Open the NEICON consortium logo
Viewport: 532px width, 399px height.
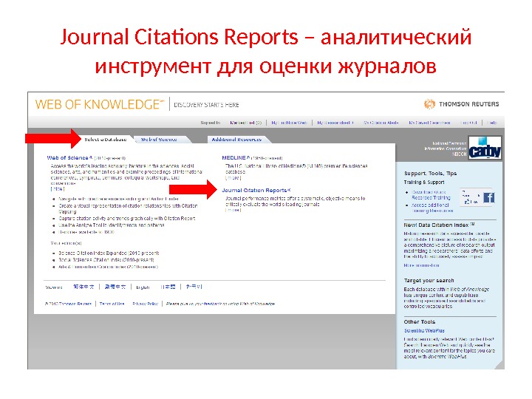pyautogui.click(x=485, y=148)
